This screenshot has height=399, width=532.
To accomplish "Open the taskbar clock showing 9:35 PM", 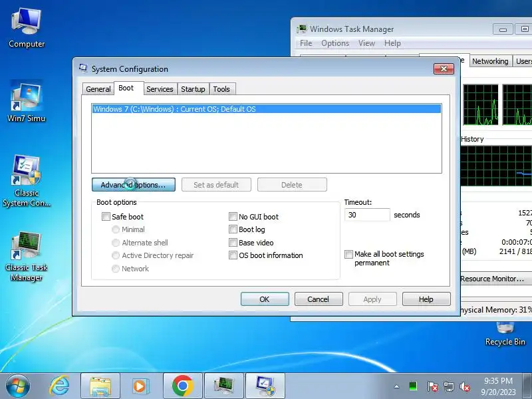I will pyautogui.click(x=498, y=386).
